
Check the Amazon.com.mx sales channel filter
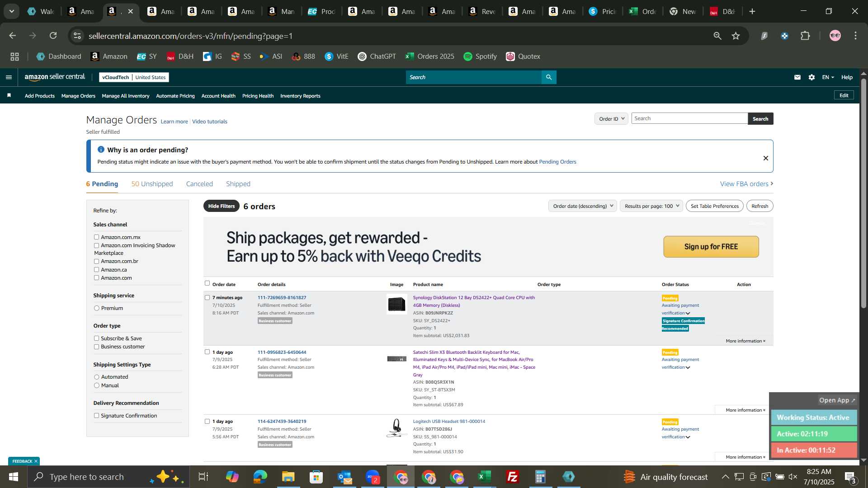click(96, 237)
